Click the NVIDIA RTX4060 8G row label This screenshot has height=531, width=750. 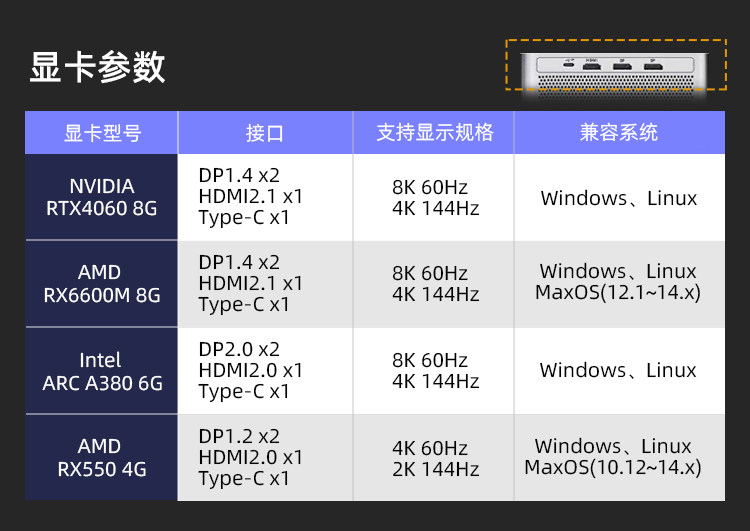click(101, 197)
